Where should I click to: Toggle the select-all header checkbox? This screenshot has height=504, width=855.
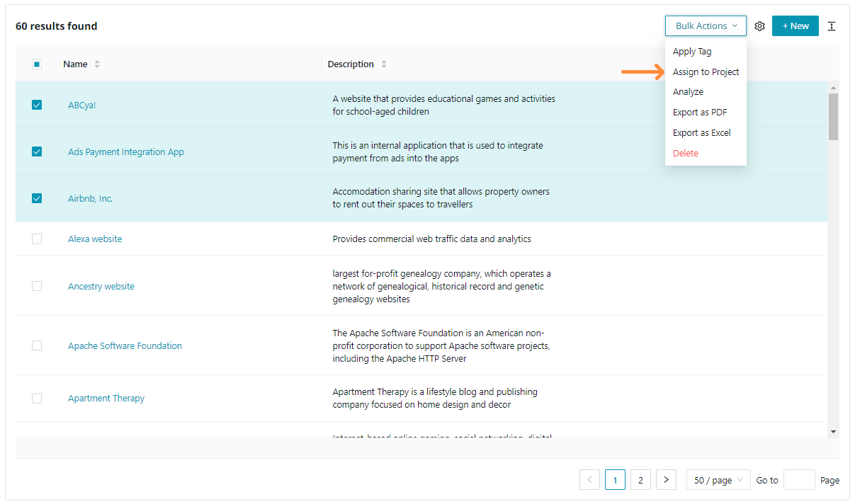coord(37,64)
